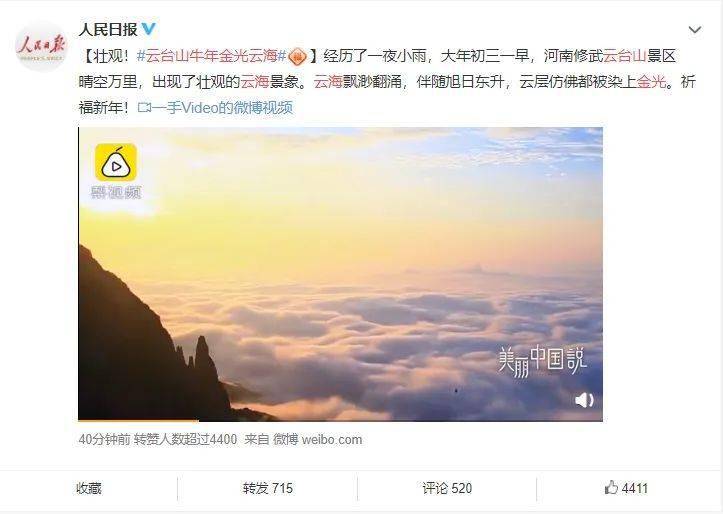Viewport: 723px width, 514px height.
Task: Click the 美丽中国说 watermark
Action: (x=542, y=361)
